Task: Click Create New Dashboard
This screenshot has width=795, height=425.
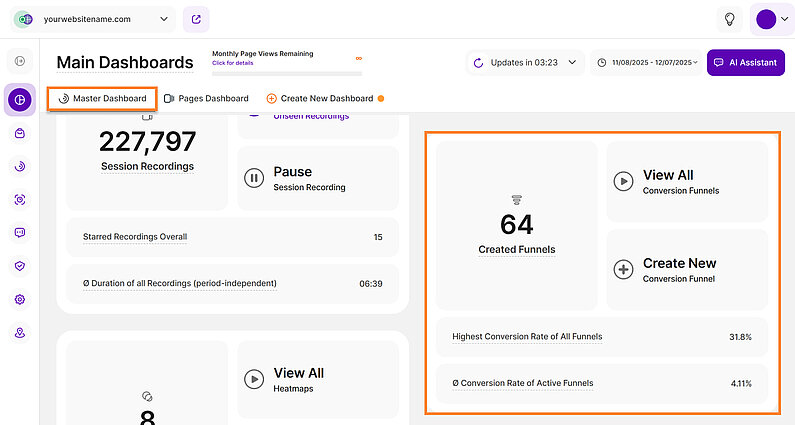Action: point(325,99)
